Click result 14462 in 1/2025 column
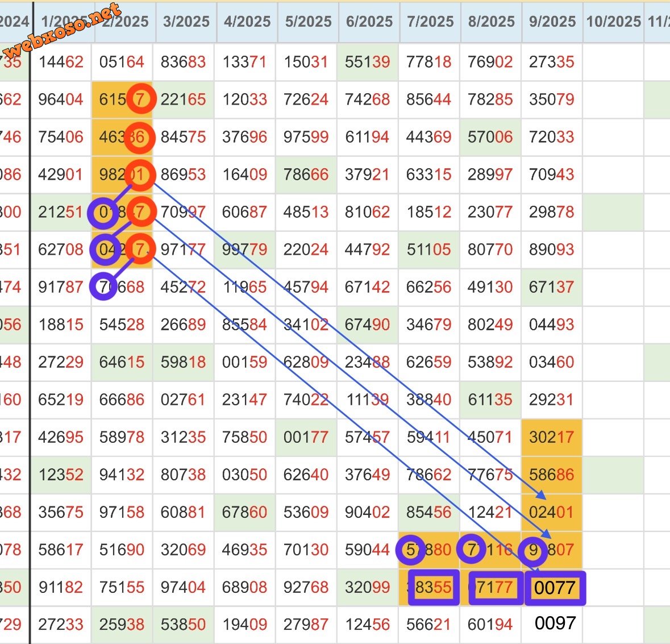 pos(61,62)
